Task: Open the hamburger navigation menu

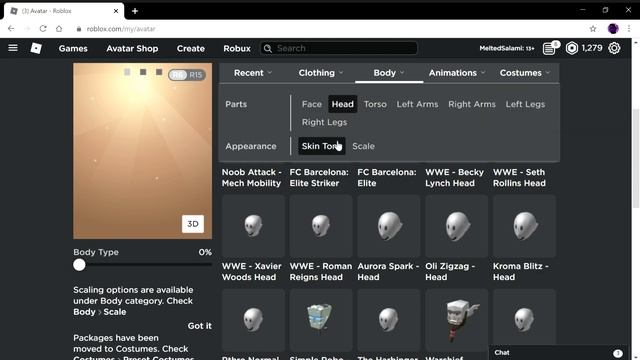Action: [13, 48]
